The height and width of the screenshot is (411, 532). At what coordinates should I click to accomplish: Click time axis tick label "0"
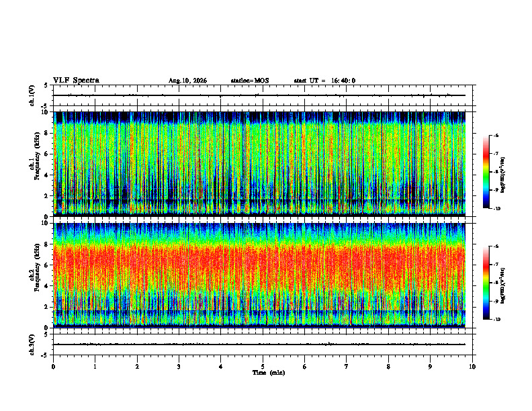53,367
